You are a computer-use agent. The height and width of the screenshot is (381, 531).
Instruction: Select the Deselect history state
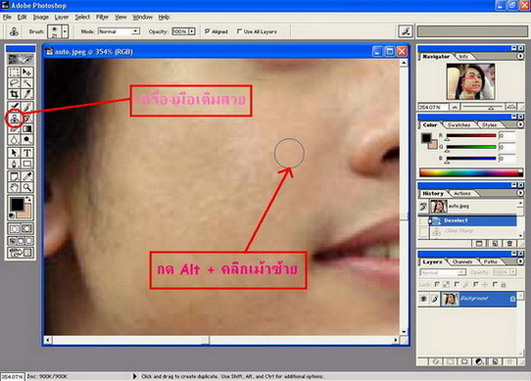[x=472, y=220]
